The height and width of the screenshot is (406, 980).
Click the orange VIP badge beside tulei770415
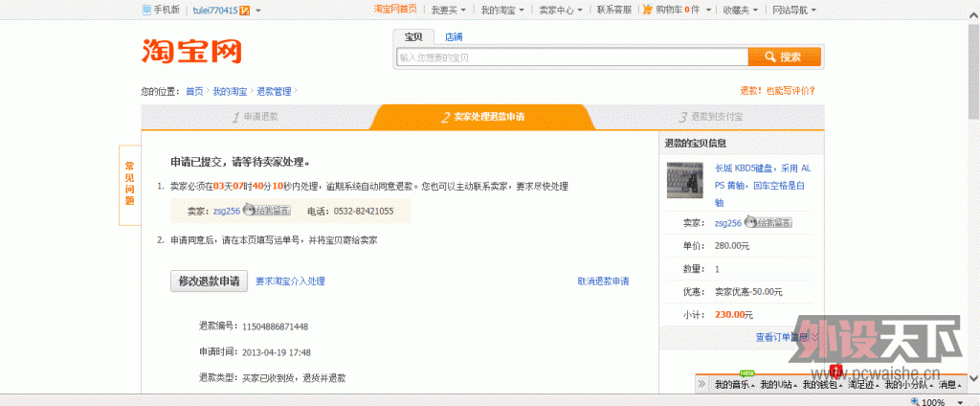point(246,10)
